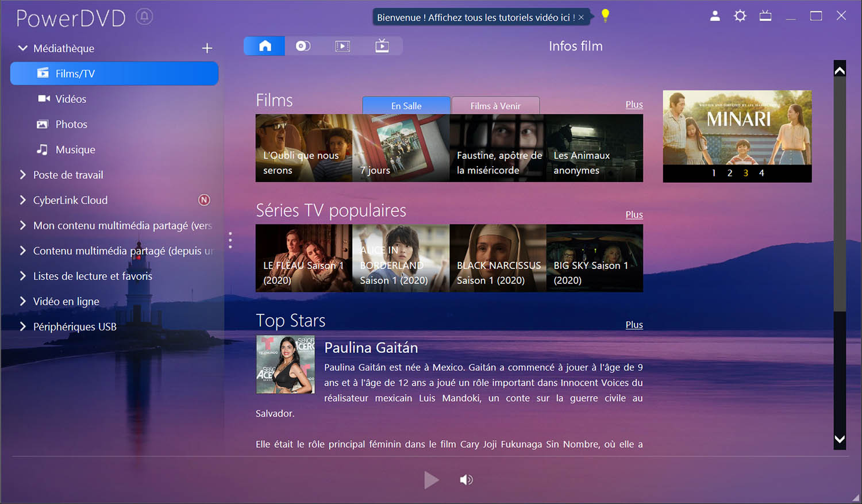Expand CyberLink Cloud
862x504 pixels.
[x=23, y=200]
